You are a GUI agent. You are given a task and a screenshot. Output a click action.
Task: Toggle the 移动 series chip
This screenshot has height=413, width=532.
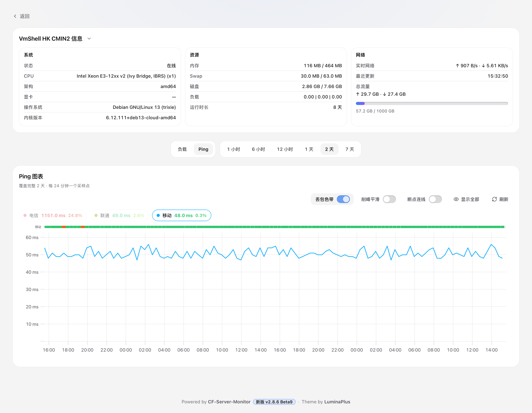pyautogui.click(x=182, y=215)
